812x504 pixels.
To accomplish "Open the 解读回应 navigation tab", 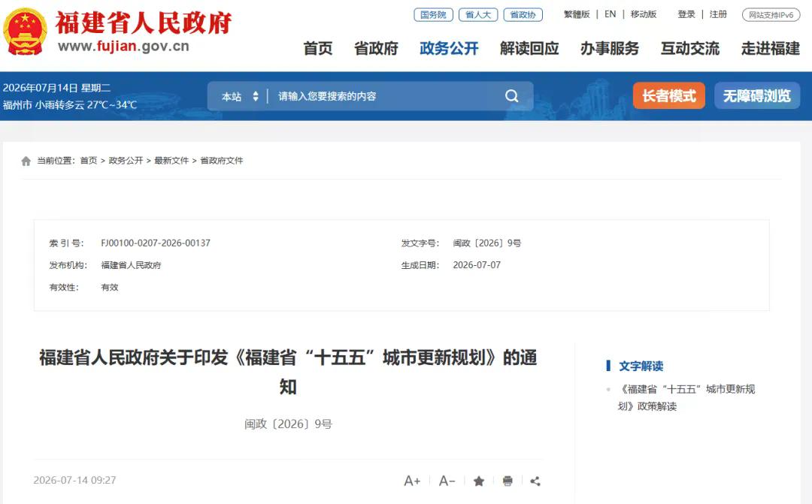I will click(x=529, y=48).
